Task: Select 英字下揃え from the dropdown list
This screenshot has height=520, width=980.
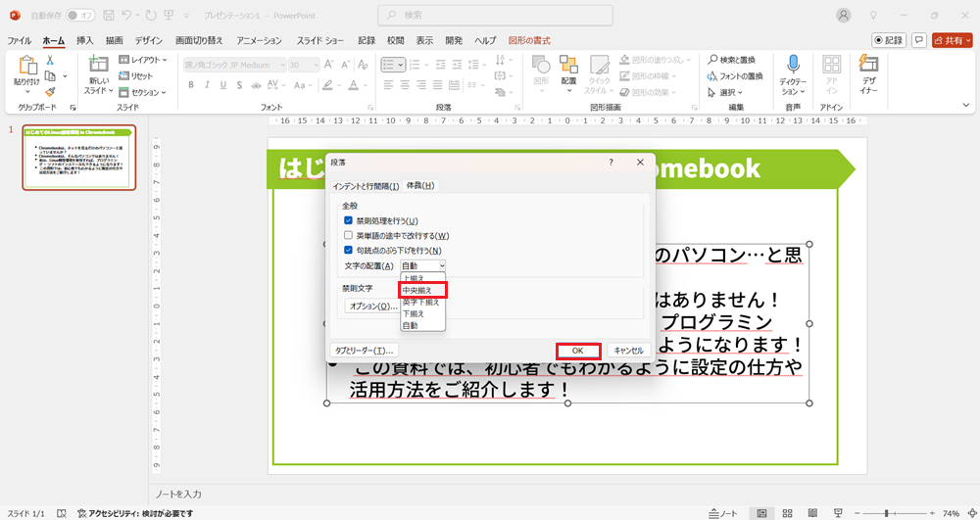Action: [x=422, y=303]
